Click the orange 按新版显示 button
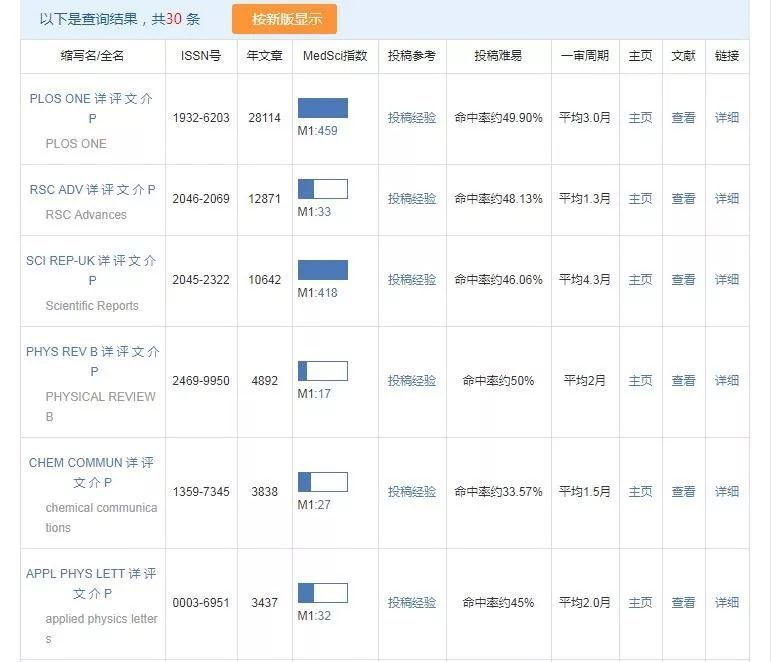 pos(284,19)
